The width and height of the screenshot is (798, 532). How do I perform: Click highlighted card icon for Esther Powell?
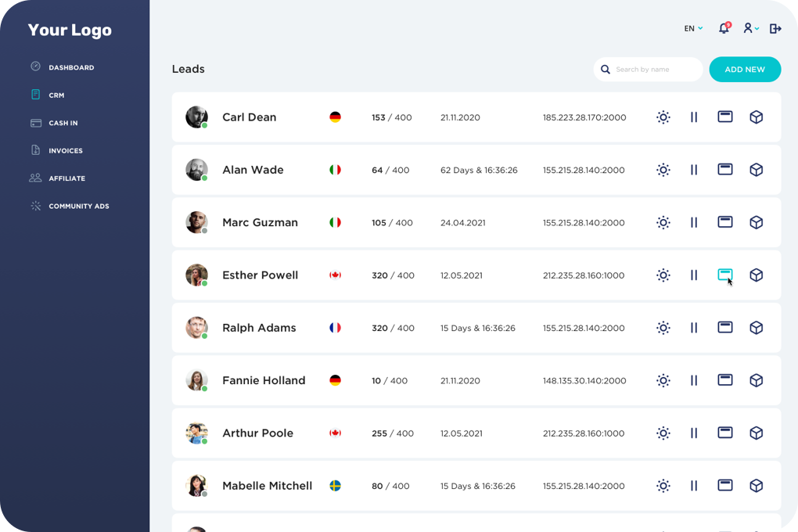(x=725, y=275)
